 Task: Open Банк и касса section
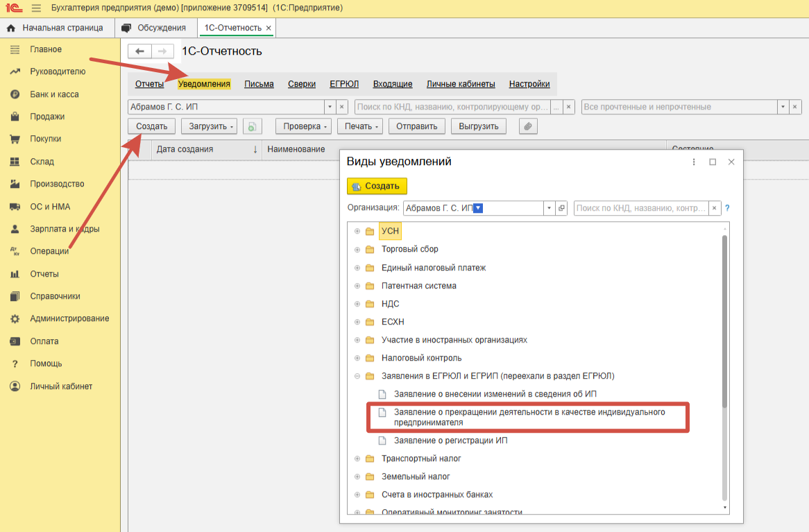tap(54, 94)
